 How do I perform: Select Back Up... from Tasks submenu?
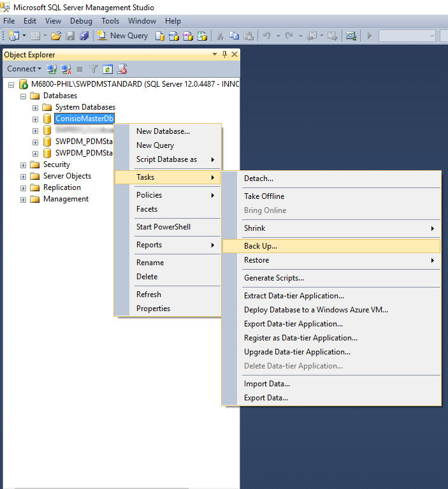click(261, 246)
